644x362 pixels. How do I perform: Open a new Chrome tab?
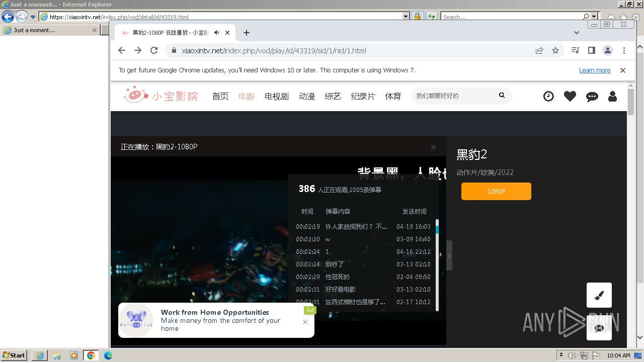(246, 33)
